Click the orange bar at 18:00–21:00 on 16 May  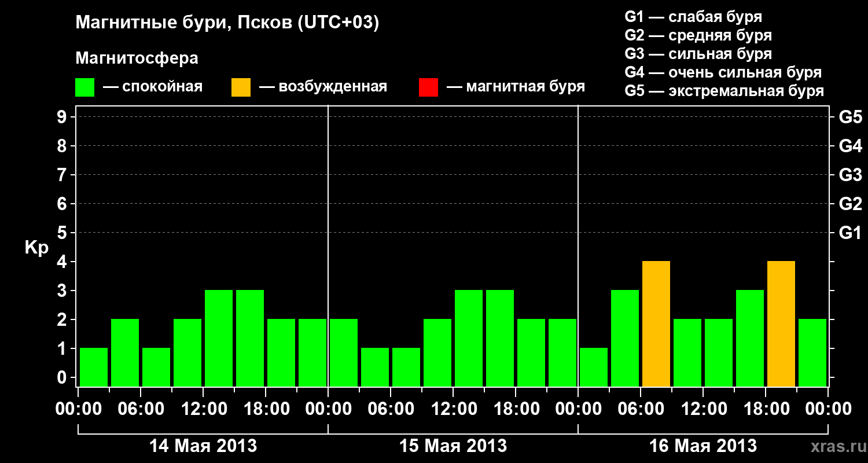781,324
